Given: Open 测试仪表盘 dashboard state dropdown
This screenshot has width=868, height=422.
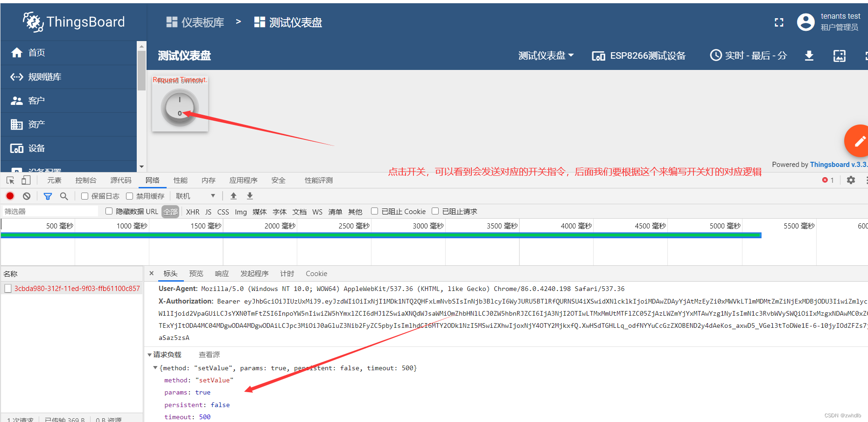Looking at the screenshot, I should point(546,55).
